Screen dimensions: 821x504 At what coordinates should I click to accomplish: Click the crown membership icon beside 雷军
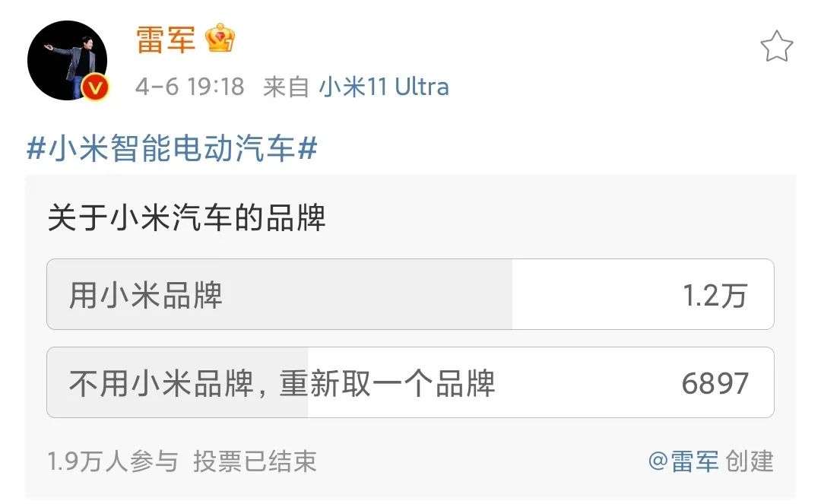(220, 38)
